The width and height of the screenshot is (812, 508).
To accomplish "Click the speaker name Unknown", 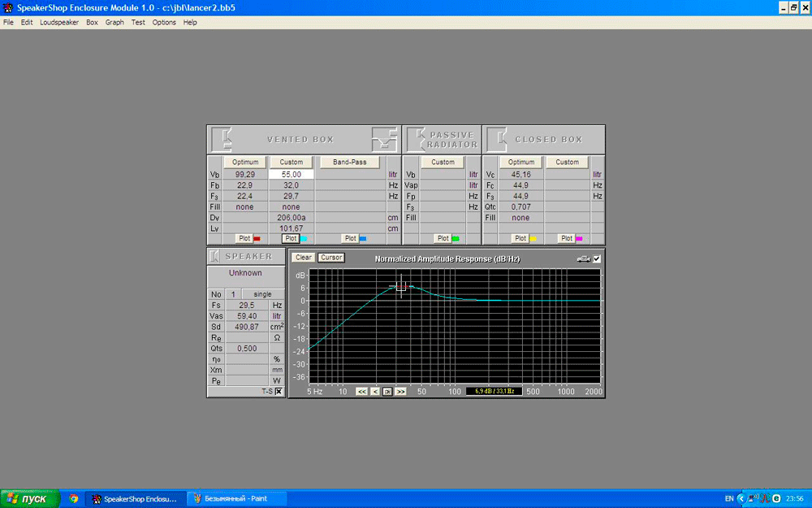I will 245,272.
